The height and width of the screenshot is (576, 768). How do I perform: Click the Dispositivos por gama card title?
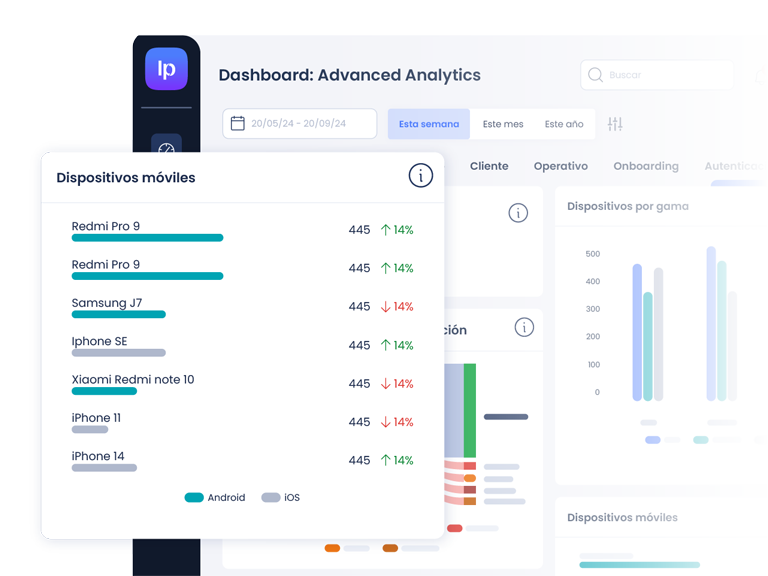628,206
